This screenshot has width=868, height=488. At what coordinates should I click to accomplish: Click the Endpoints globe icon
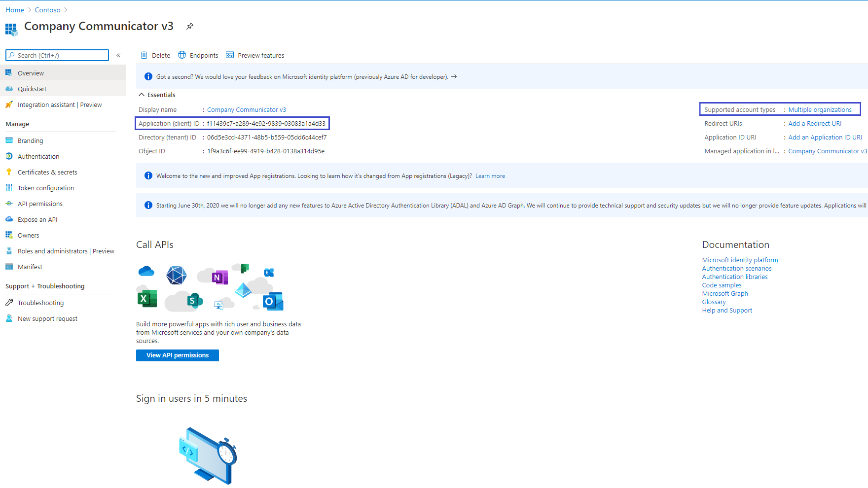point(182,55)
